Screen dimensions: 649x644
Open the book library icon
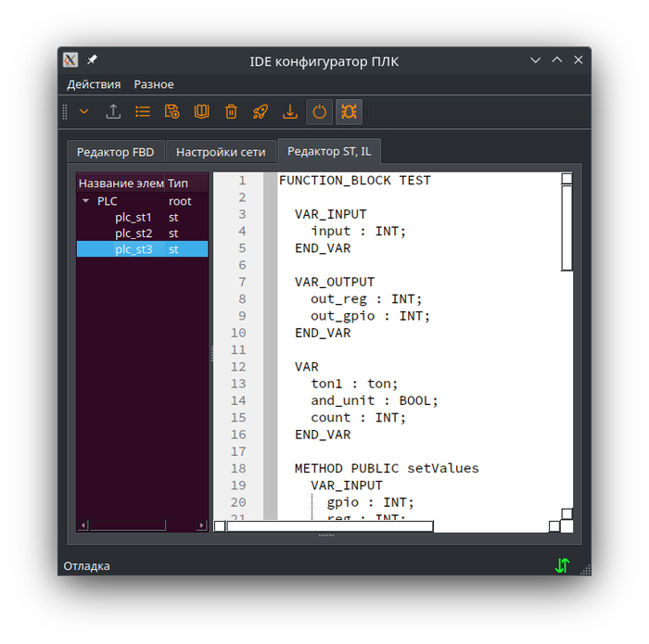point(201,112)
